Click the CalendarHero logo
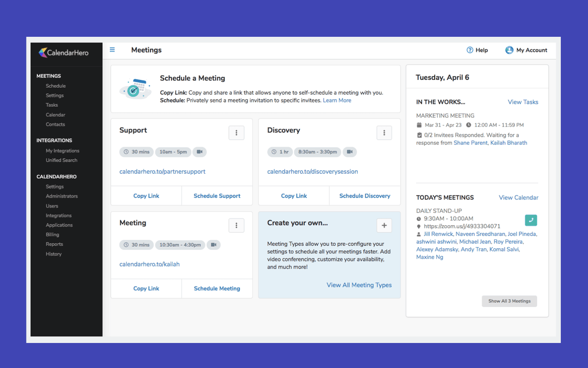Screen dimensions: 588x368 tap(64, 53)
